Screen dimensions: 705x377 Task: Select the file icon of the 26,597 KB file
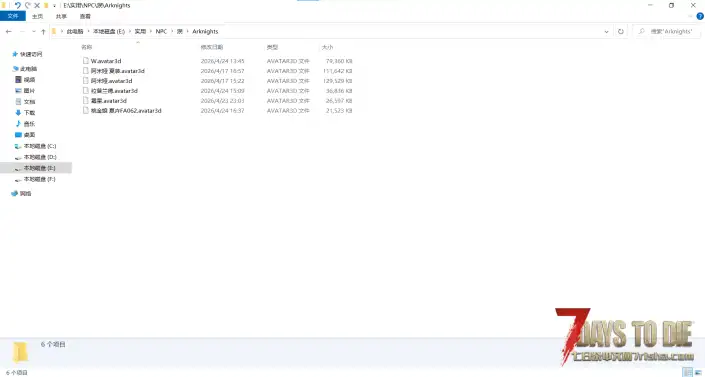tap(86, 100)
